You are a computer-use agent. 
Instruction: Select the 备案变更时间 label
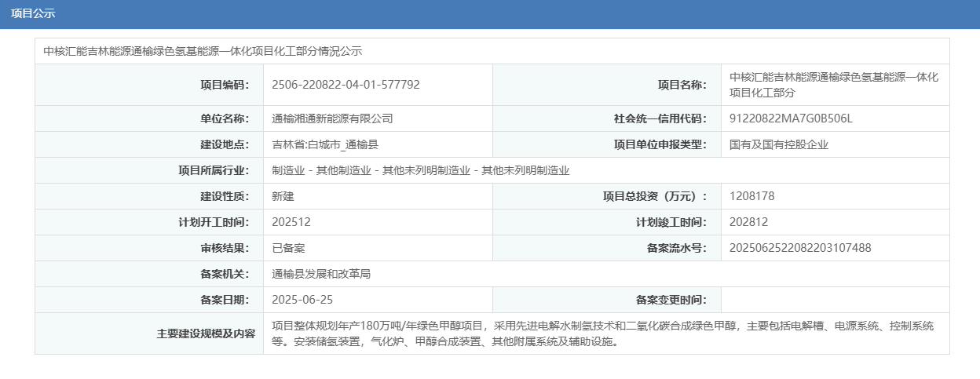[x=671, y=300]
